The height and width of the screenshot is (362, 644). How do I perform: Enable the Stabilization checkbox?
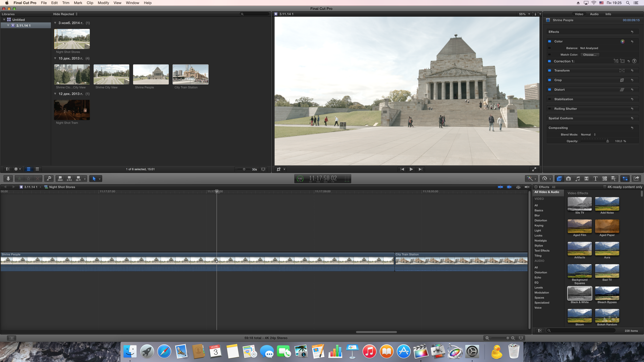(x=550, y=99)
